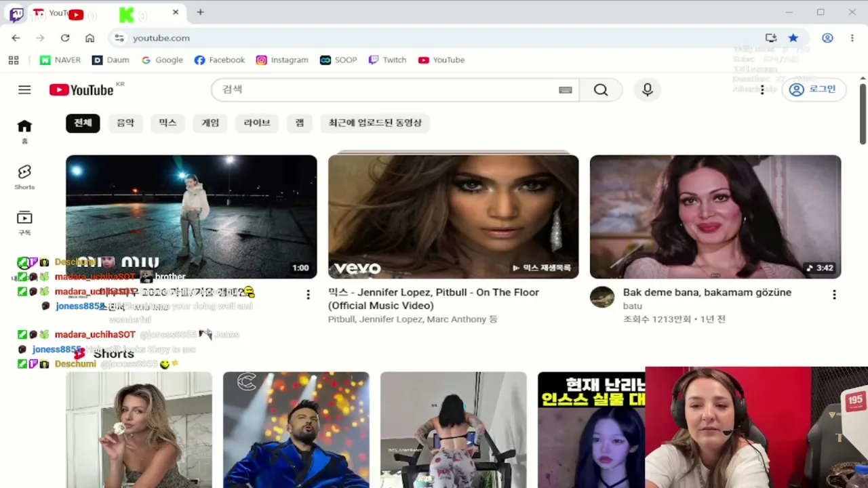868x488 pixels.
Task: Open YouTube settings three-dot menu beside 로그인
Action: (762, 89)
